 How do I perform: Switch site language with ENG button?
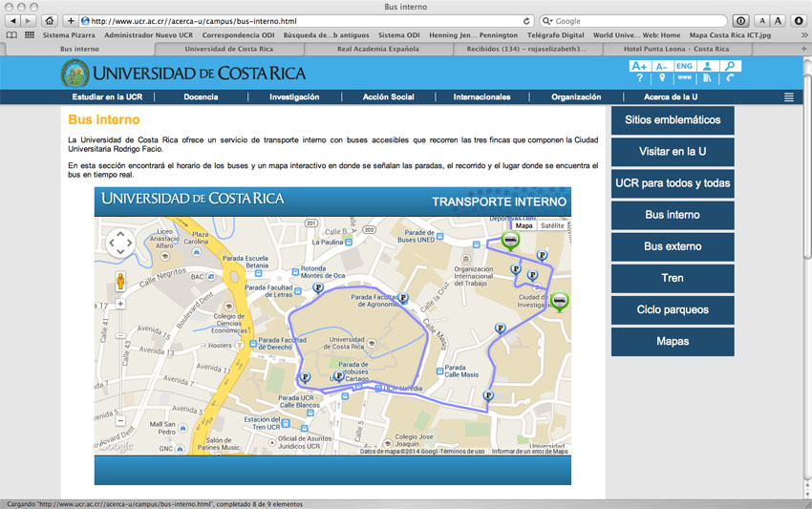point(684,66)
